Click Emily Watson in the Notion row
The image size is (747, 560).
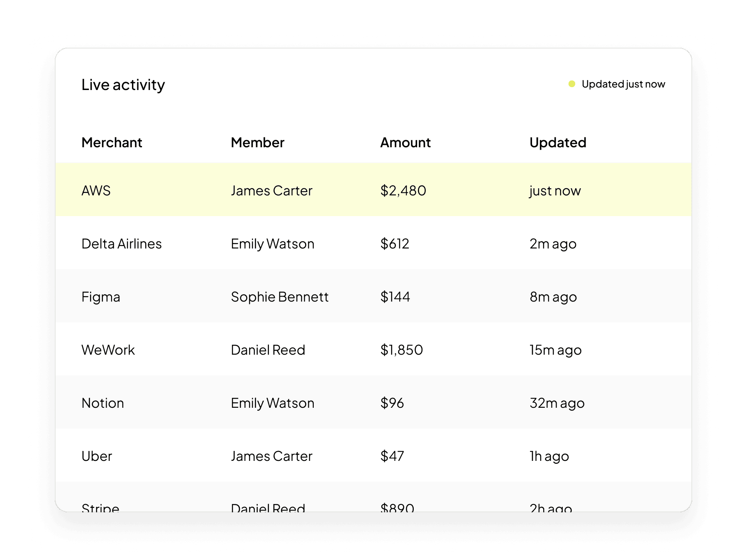(273, 403)
